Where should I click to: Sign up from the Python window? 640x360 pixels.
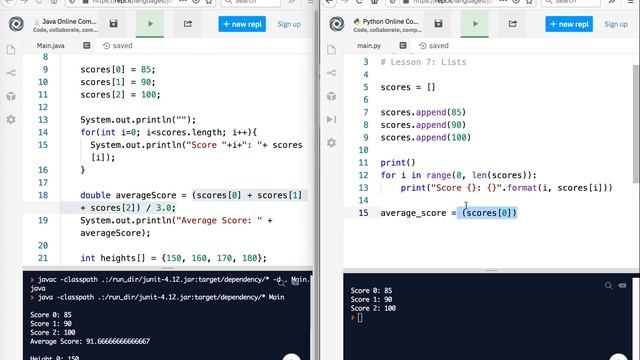pos(616,24)
